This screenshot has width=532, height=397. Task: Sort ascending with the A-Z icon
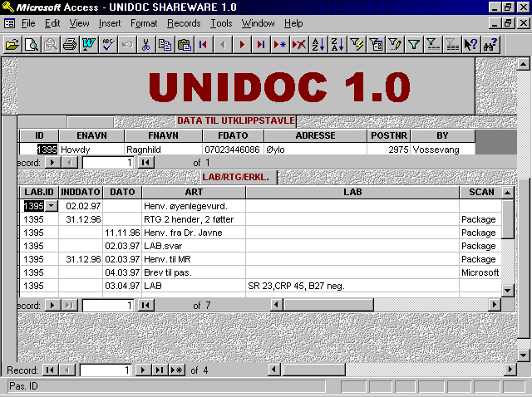click(x=318, y=45)
